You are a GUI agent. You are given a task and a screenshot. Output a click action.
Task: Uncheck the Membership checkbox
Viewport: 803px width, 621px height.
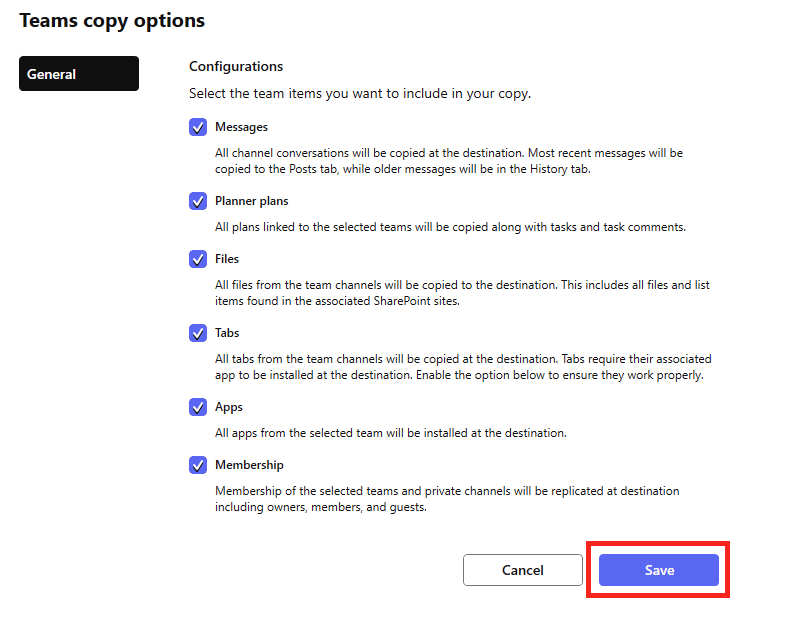pos(198,465)
